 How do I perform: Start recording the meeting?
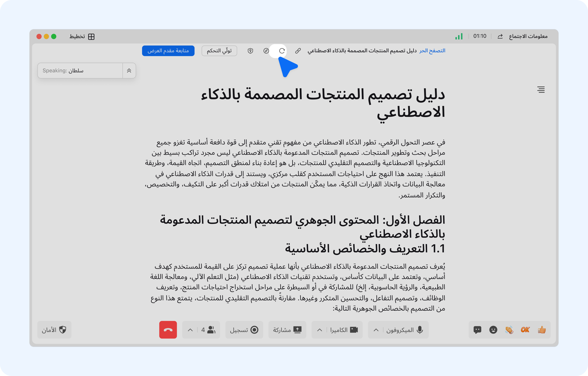[x=244, y=330]
